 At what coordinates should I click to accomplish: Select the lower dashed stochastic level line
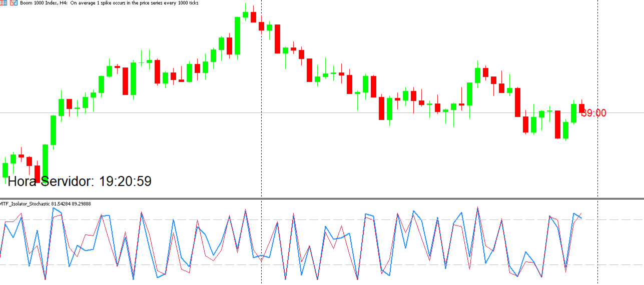pos(322,264)
